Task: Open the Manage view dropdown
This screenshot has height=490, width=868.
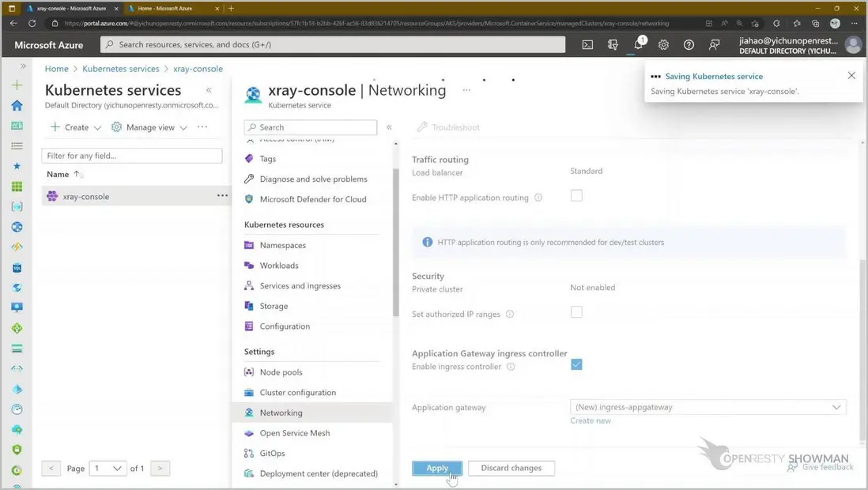Action: 149,127
